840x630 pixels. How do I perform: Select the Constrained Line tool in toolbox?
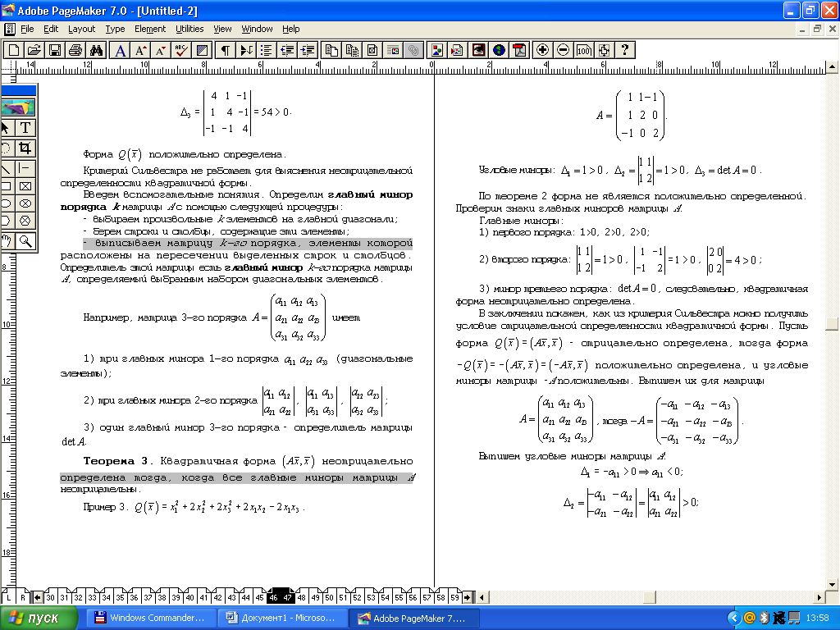(25, 168)
